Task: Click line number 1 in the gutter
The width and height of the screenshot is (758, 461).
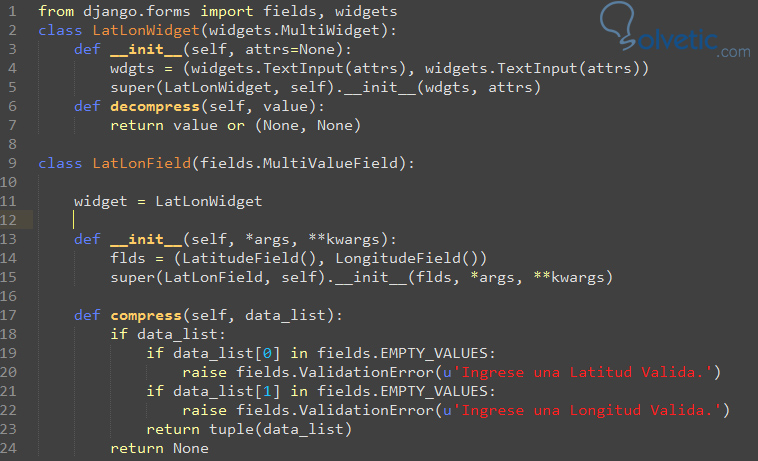Action: (x=10, y=10)
